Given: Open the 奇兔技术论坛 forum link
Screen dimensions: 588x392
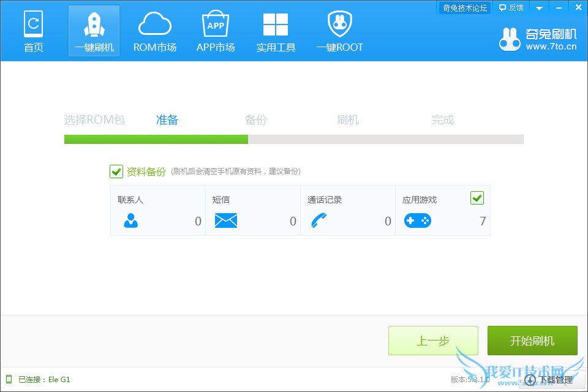Looking at the screenshot, I should click(x=465, y=7).
